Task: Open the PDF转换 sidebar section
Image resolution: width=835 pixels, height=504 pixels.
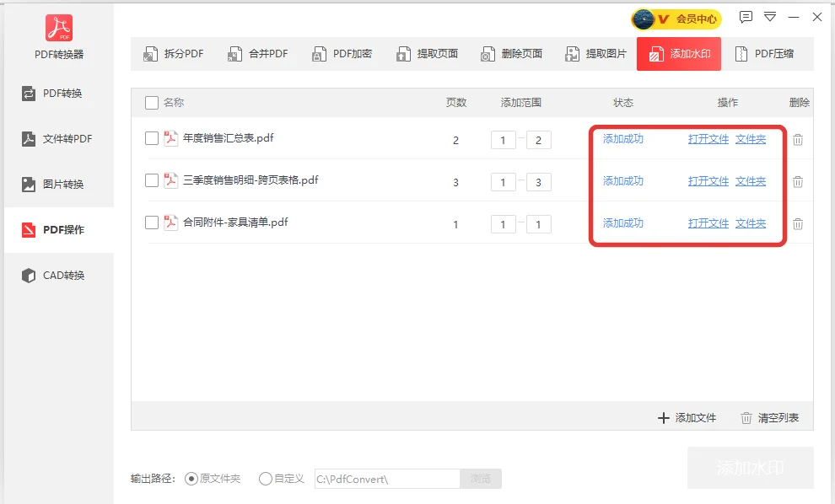Action: point(59,94)
